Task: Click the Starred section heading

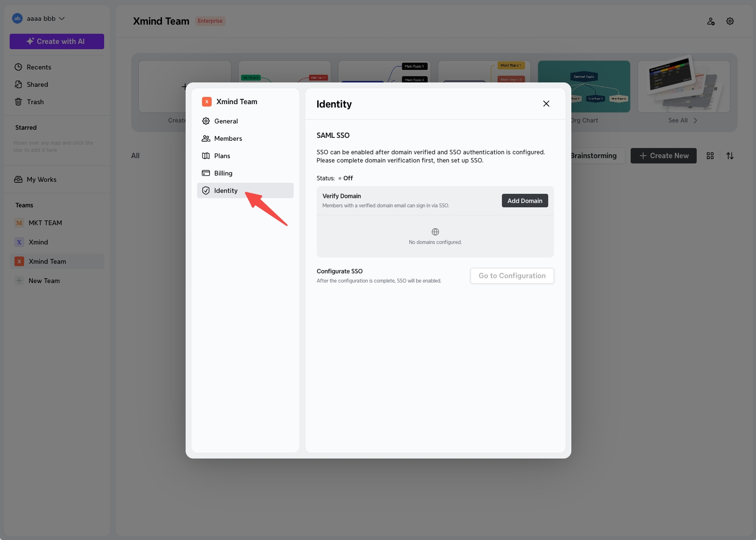Action: (x=26, y=128)
